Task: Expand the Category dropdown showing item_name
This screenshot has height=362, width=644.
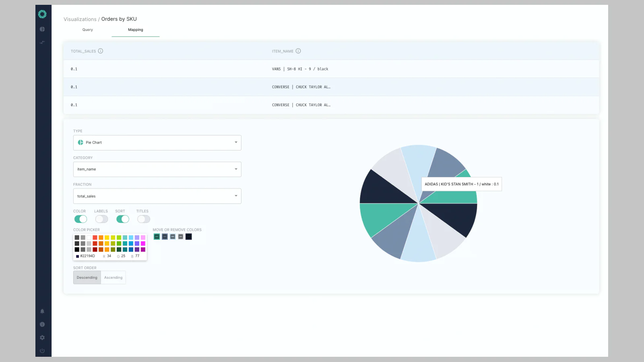Action: click(157, 169)
